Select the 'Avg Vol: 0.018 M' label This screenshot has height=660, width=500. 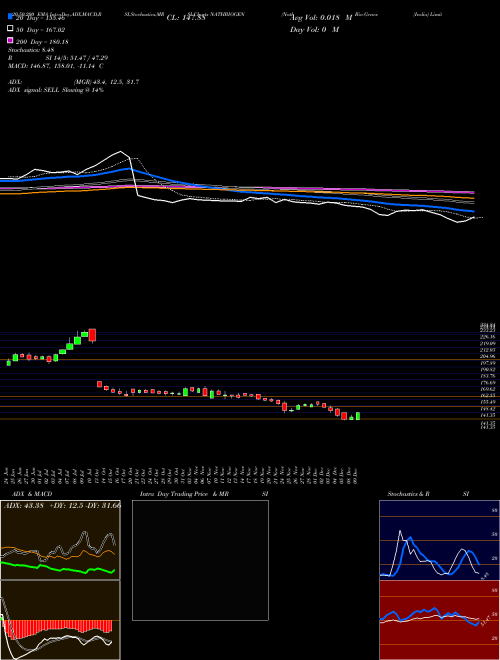(x=321, y=18)
